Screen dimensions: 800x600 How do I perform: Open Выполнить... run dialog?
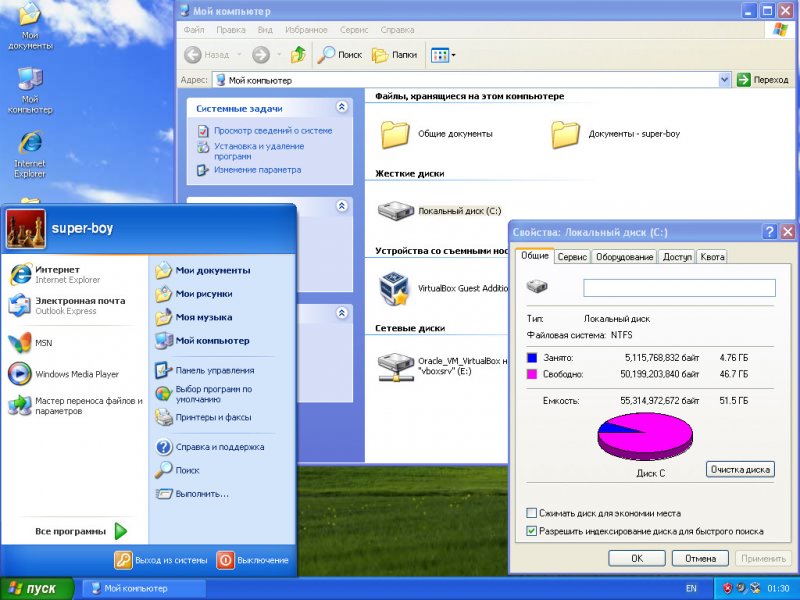(x=192, y=494)
